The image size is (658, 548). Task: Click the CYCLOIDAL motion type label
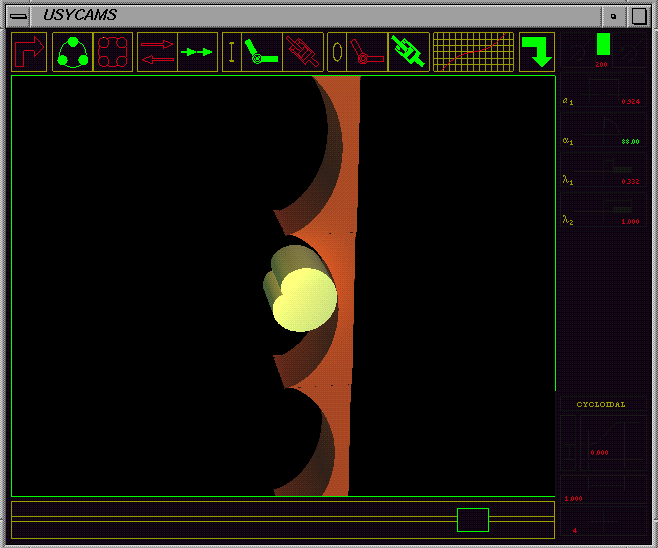601,404
